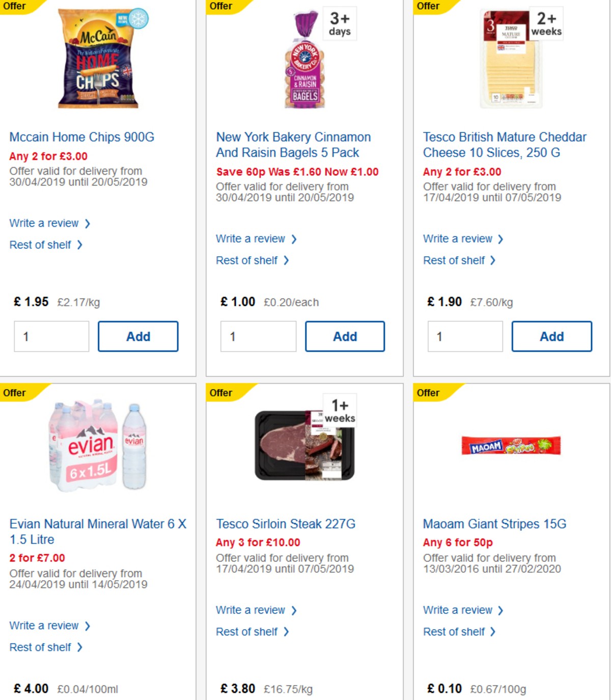
Task: Click the 2+ weeks badge on cheddar cheese
Action: pyautogui.click(x=546, y=23)
